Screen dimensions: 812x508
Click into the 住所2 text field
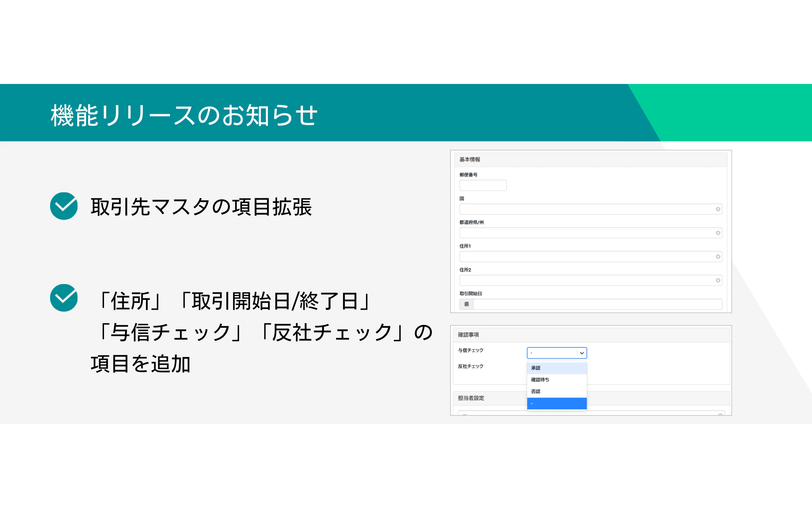coord(585,280)
